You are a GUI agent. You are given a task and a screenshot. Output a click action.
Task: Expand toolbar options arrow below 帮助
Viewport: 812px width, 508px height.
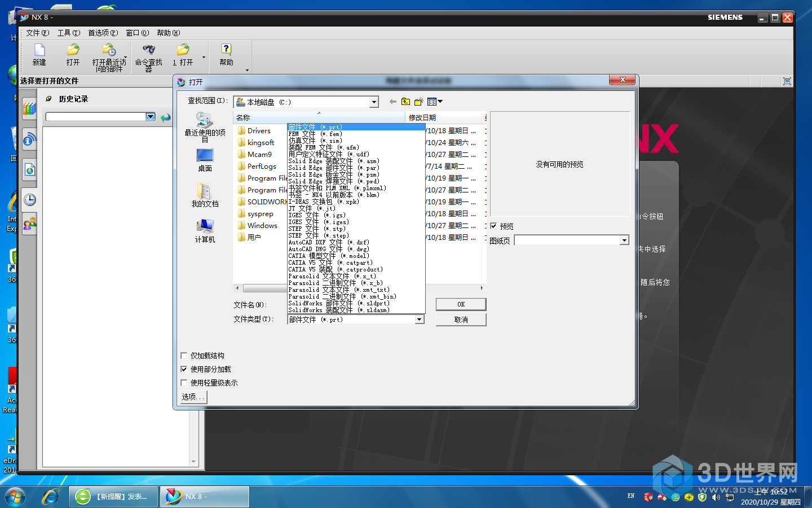pos(247,71)
